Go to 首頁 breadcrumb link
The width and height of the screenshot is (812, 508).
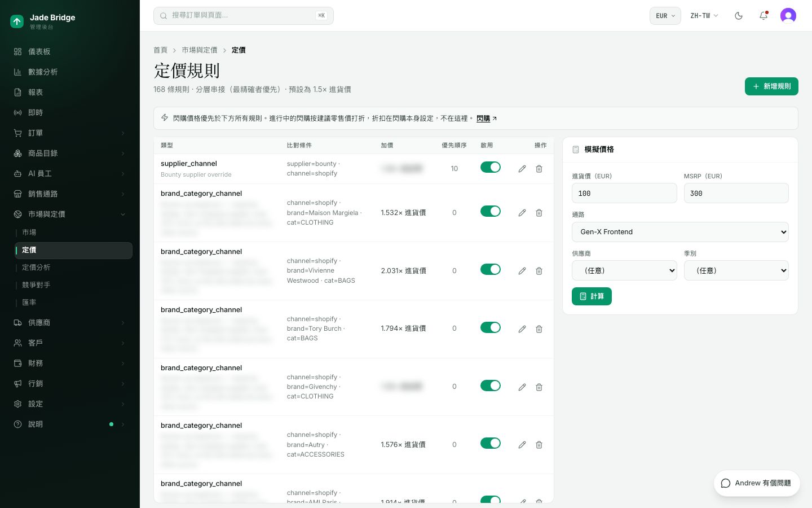pos(160,50)
